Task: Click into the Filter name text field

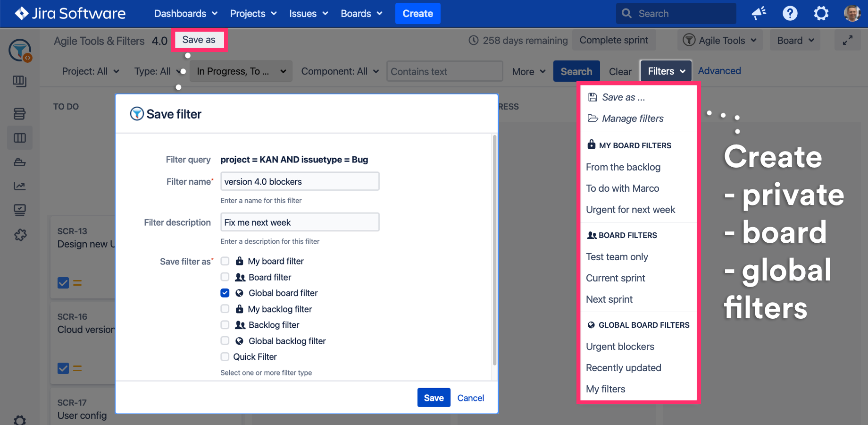Action: pos(300,182)
